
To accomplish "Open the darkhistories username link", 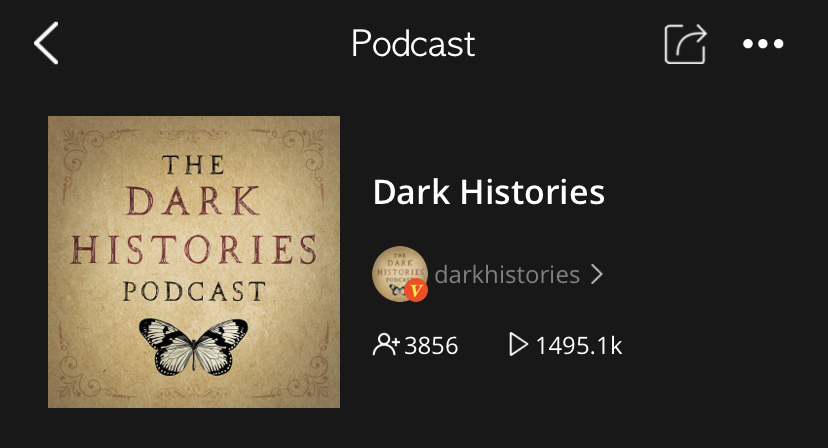I will click(x=507, y=275).
